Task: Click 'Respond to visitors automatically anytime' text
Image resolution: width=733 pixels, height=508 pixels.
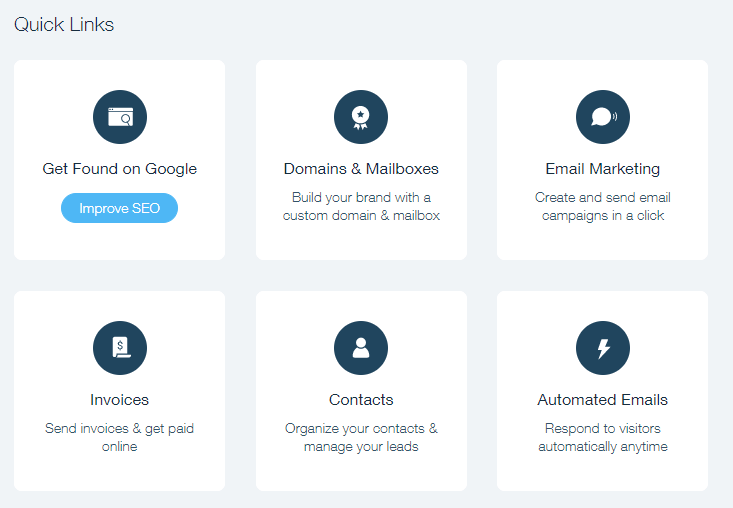Action: point(603,437)
